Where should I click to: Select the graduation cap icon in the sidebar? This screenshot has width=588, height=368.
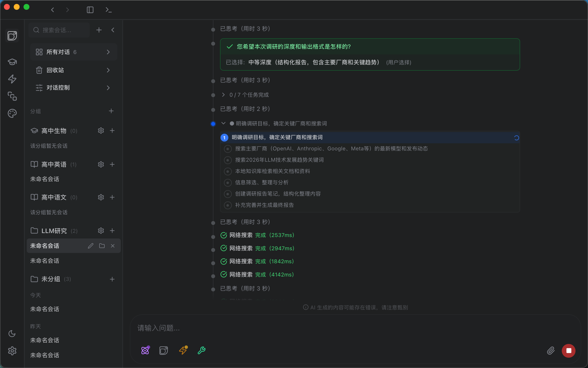pos(12,62)
